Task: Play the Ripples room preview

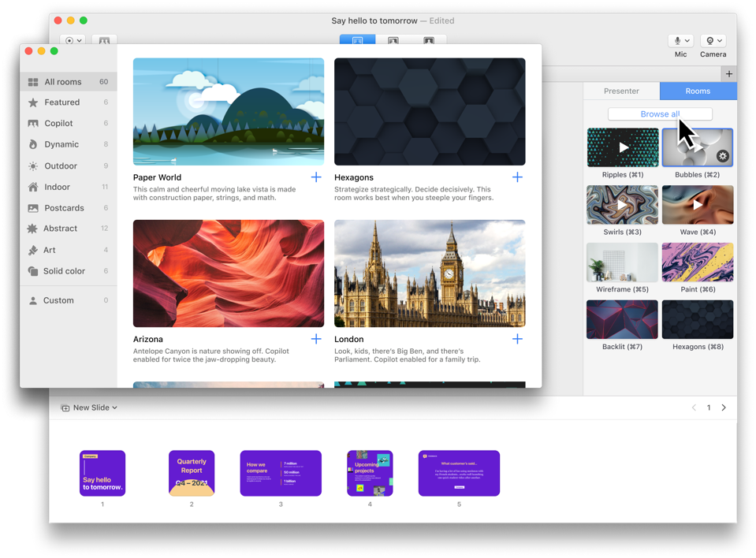Action: click(x=623, y=147)
